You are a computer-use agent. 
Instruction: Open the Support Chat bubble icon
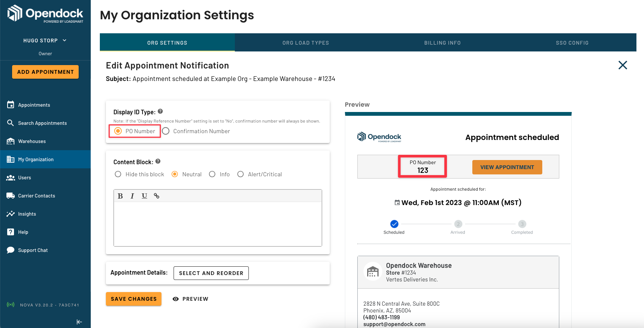[11, 250]
